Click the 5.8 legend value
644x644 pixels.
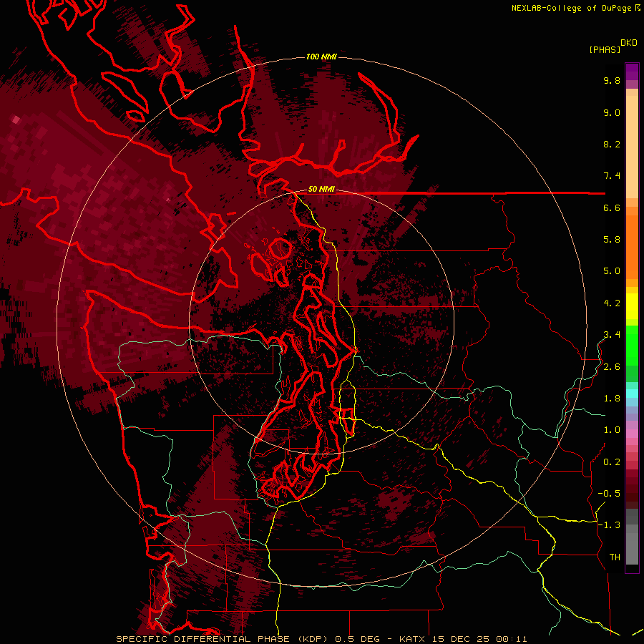(x=612, y=240)
